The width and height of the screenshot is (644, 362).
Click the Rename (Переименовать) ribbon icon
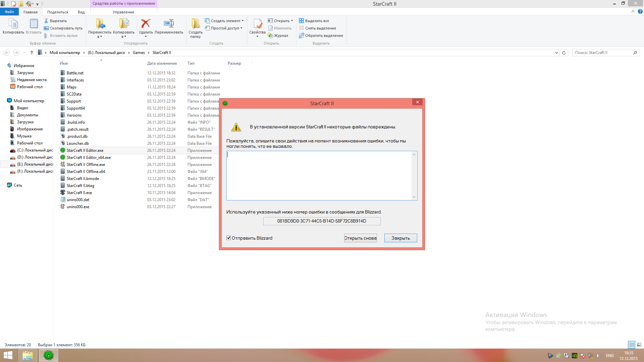click(x=169, y=24)
